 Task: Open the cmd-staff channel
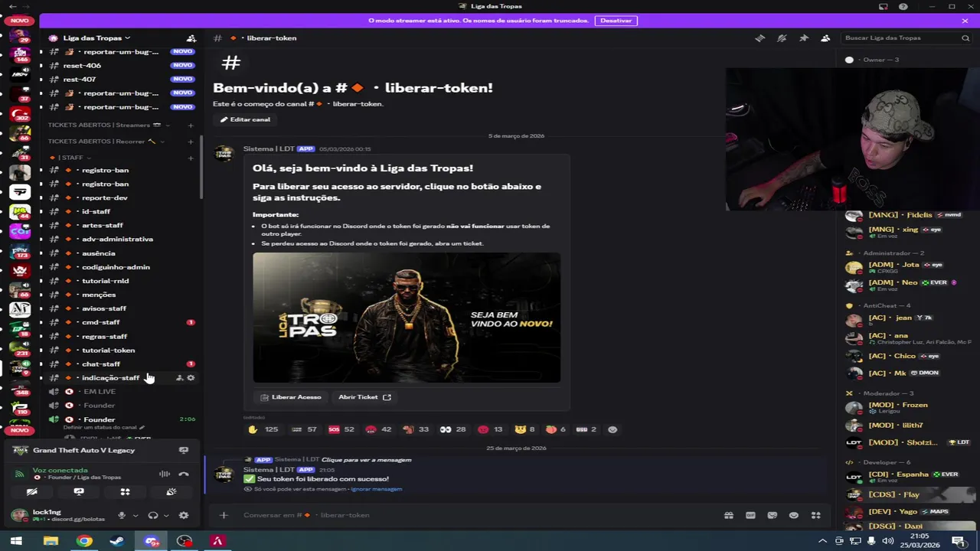(x=120, y=322)
